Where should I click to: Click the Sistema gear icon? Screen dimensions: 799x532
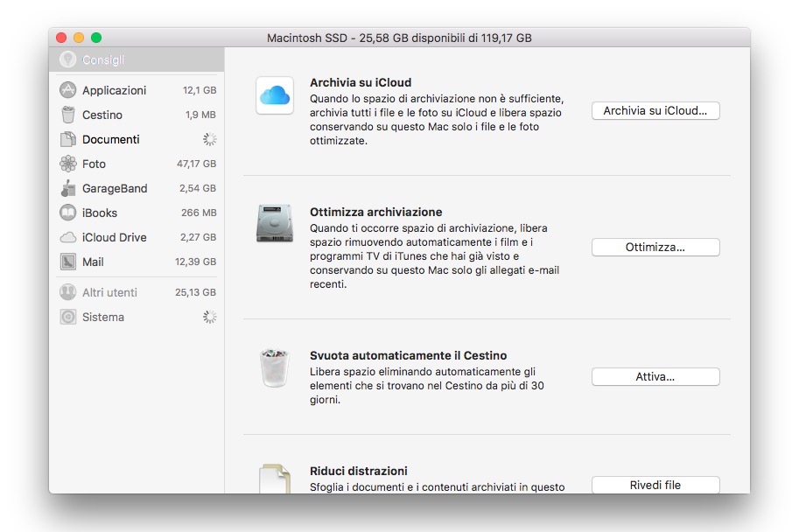pos(67,317)
